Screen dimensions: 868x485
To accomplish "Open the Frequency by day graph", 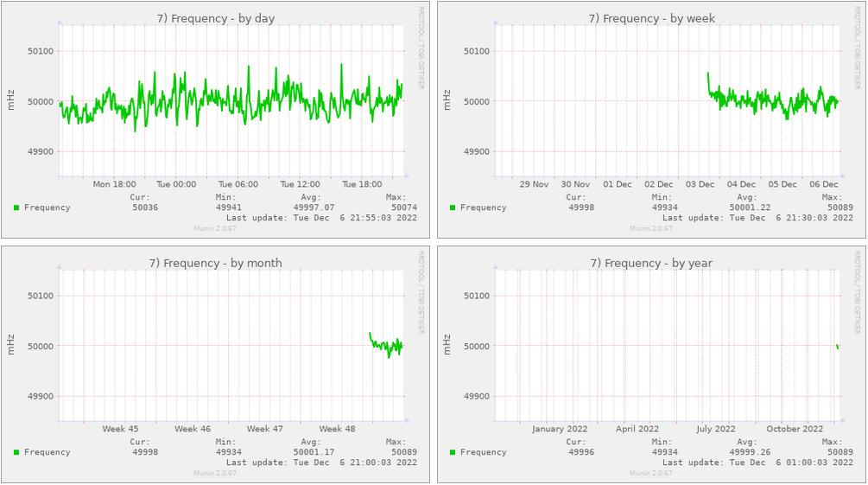I will [x=215, y=119].
